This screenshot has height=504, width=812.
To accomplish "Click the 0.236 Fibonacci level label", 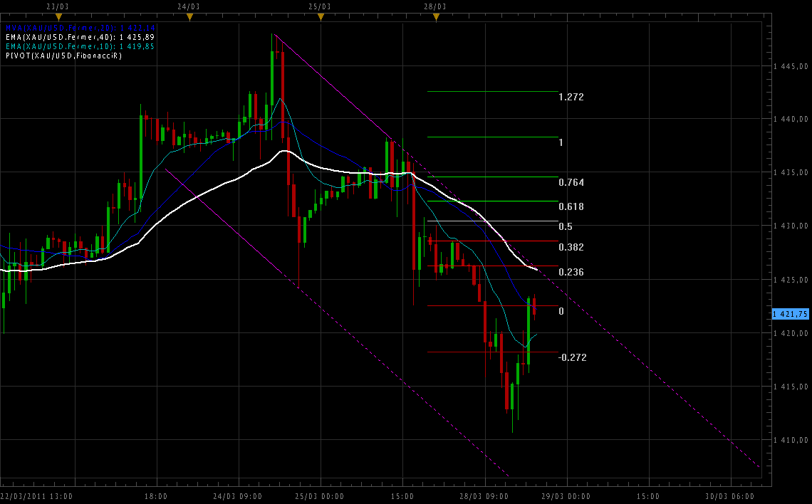I will [571, 272].
